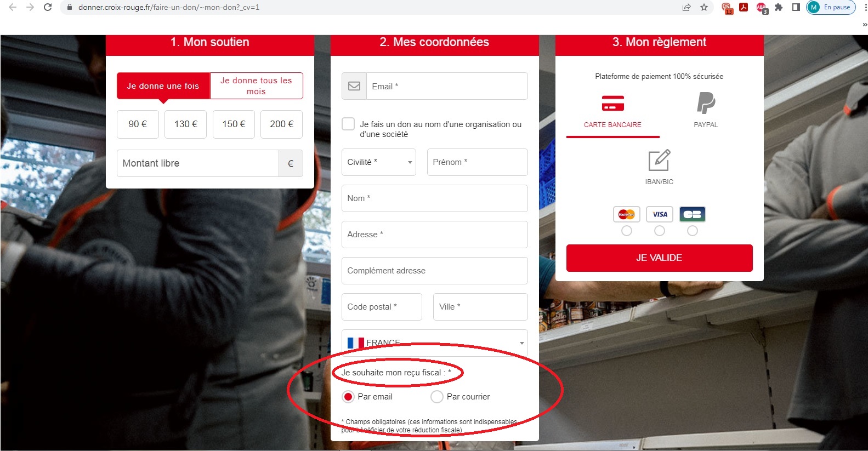Select the Je donne une fois tab
868x451 pixels.
pyautogui.click(x=163, y=86)
